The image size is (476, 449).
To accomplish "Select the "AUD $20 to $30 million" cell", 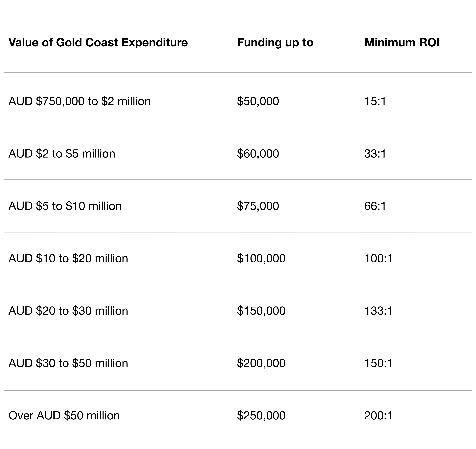I will (x=68, y=311).
